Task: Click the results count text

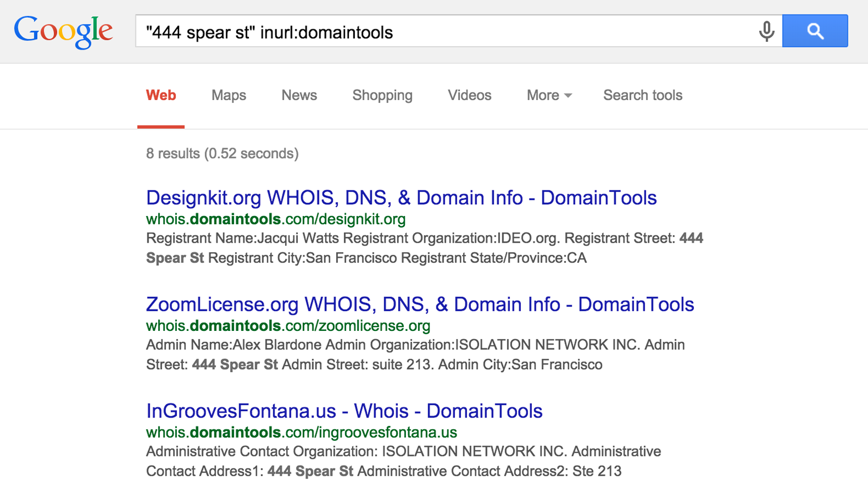Action: 222,153
